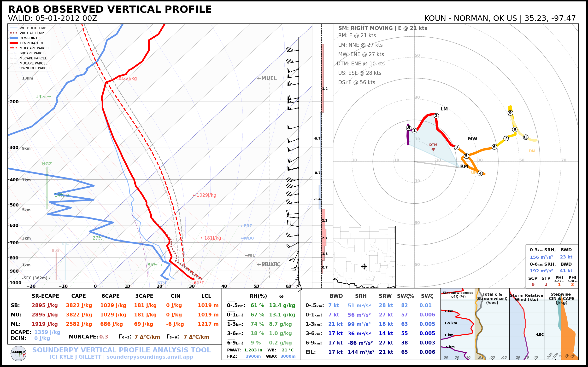Click hodograph height marker 9

510,113
